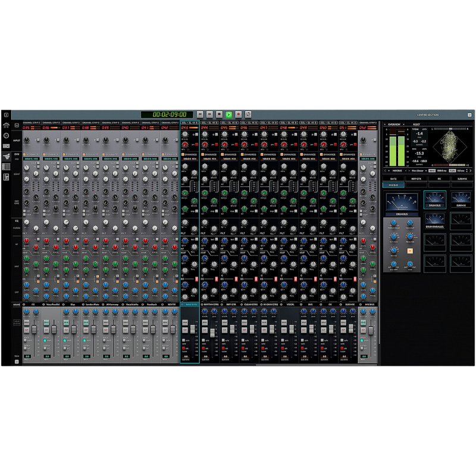Expand the left sidebar with arrow icon
Image resolution: width=476 pixels, height=476 pixels.
[6, 114]
